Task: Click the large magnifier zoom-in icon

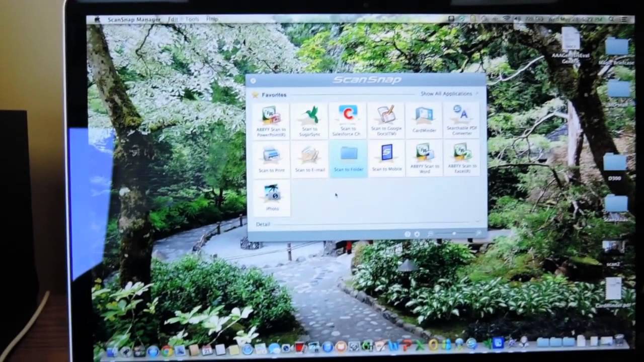Action: (x=478, y=234)
